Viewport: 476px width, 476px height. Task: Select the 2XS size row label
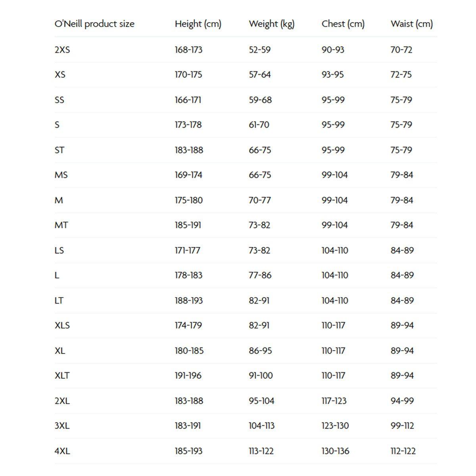coord(62,50)
